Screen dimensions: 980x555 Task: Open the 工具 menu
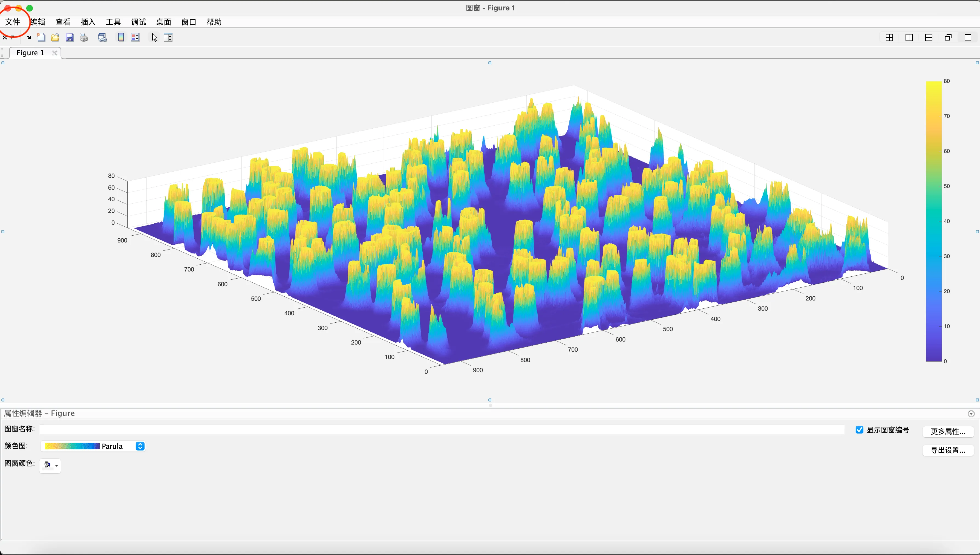113,22
